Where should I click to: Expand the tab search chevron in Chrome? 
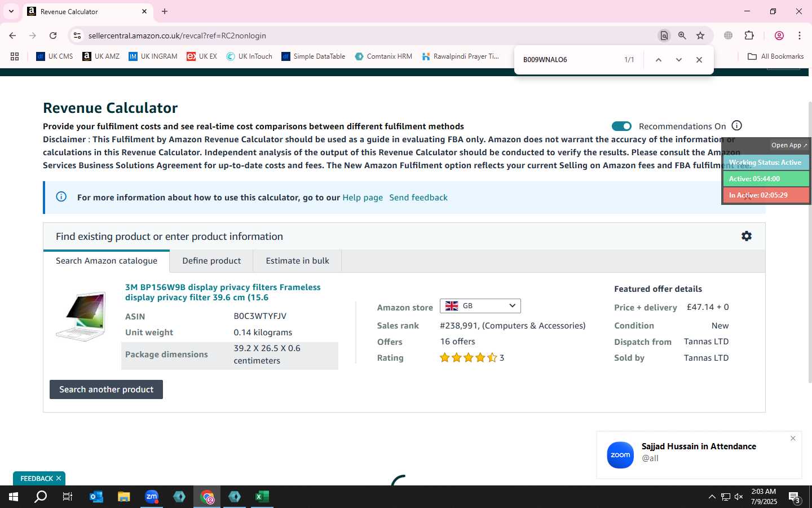[11, 11]
